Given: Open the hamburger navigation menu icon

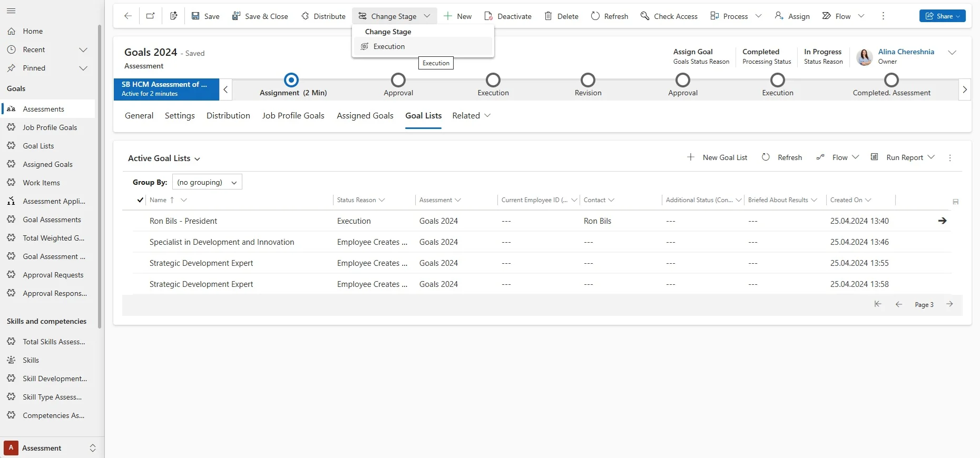Looking at the screenshot, I should (11, 11).
